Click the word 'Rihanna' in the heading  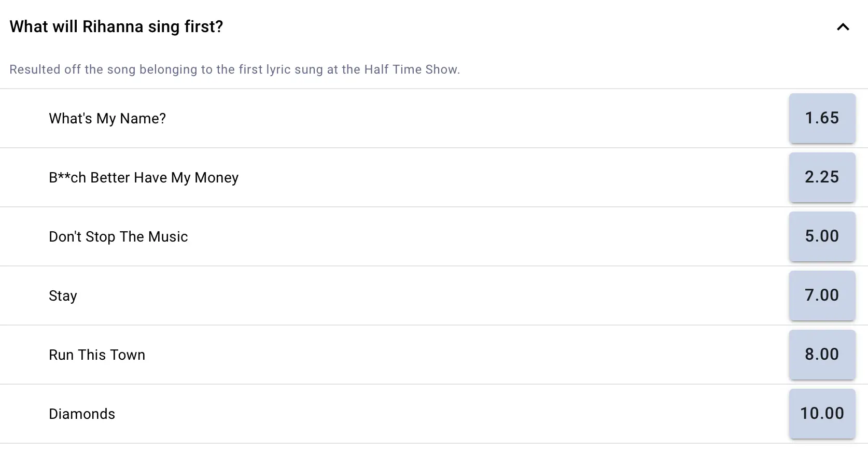tap(113, 26)
